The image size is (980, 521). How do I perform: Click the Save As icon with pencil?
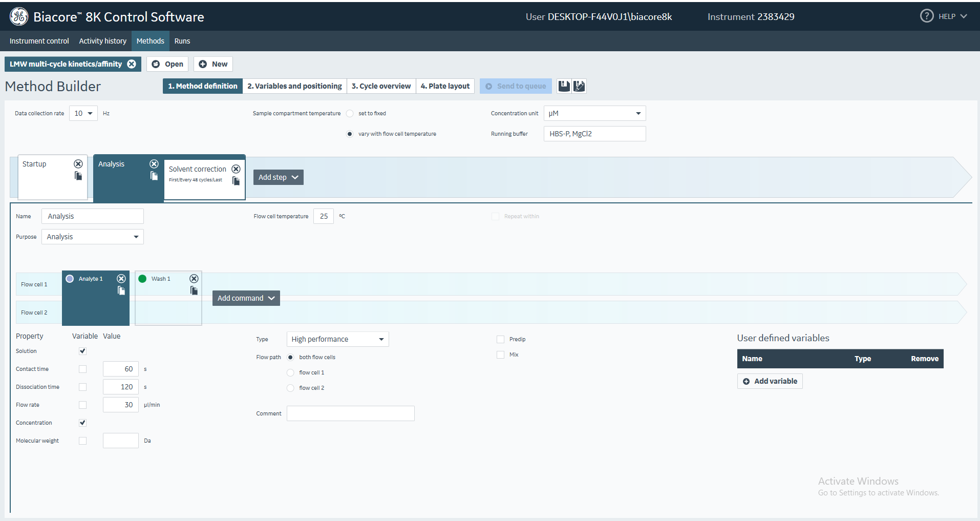pos(579,86)
